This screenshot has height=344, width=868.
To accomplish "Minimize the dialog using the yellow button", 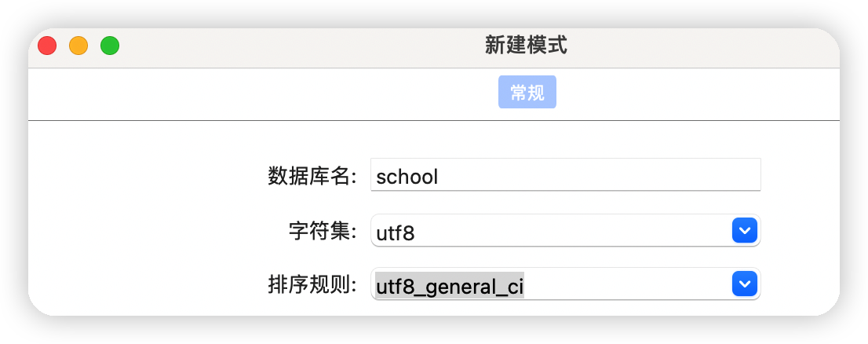I will coord(78,46).
